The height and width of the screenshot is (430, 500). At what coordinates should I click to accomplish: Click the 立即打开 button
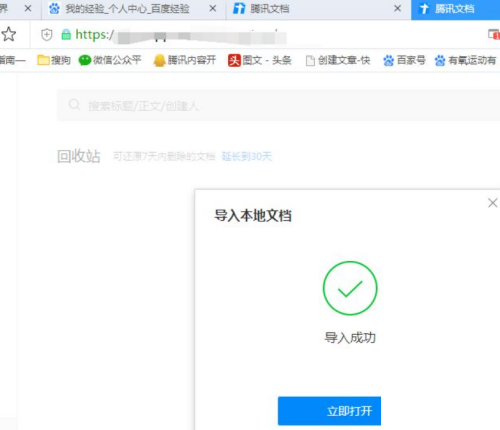tap(329, 411)
